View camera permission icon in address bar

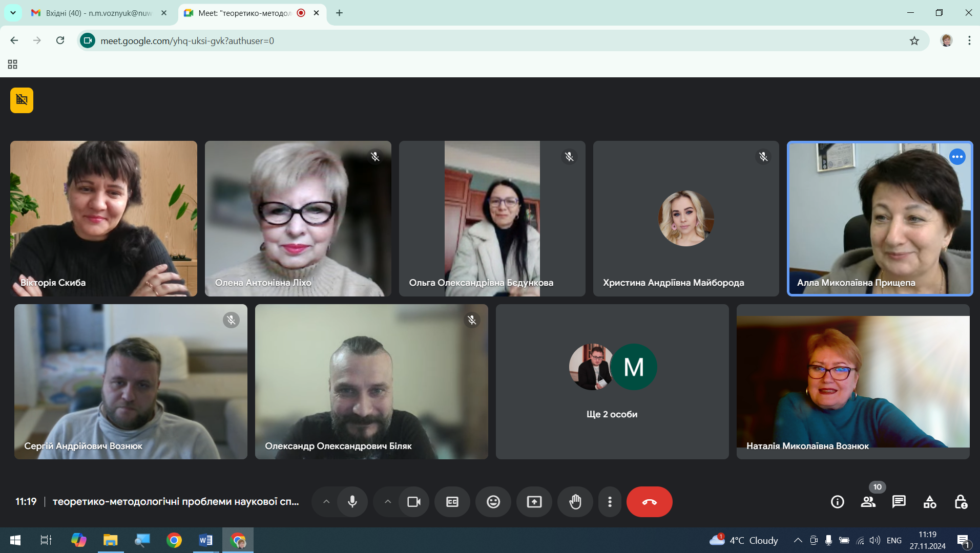[88, 40]
